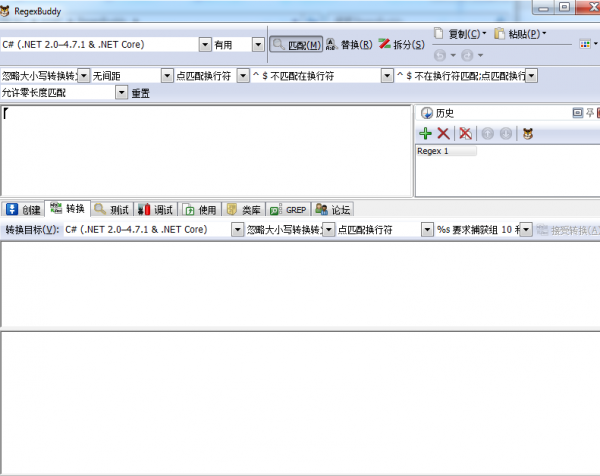Open the top 忽略大小写 dropdown
Image resolution: width=600 pixels, height=476 pixels.
coord(84,76)
